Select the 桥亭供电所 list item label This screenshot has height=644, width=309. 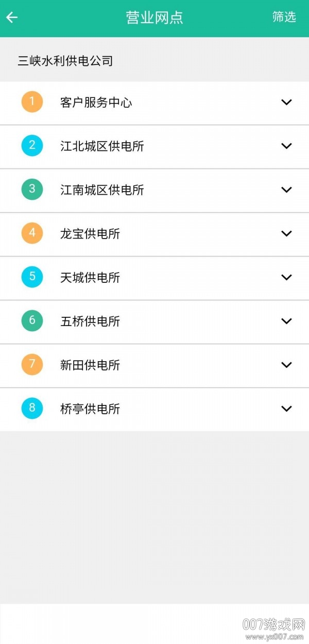pos(90,409)
